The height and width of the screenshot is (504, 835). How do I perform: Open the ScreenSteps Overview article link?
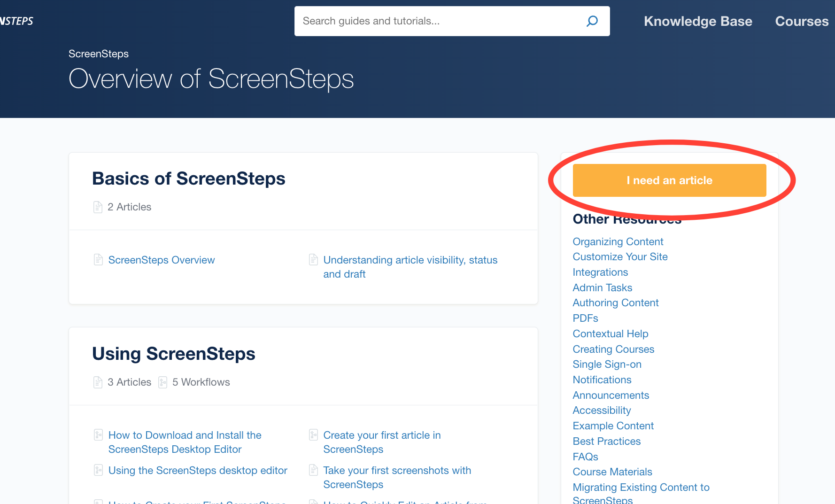[x=161, y=260]
